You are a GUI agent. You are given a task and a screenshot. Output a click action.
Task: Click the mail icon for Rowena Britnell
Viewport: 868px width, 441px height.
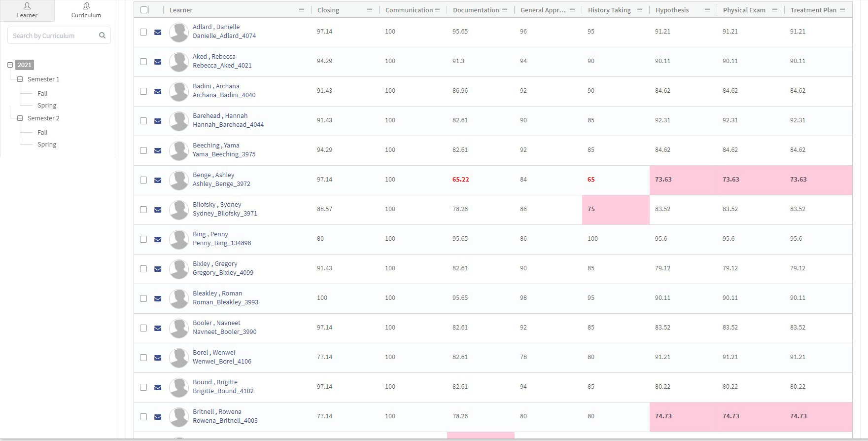click(158, 417)
